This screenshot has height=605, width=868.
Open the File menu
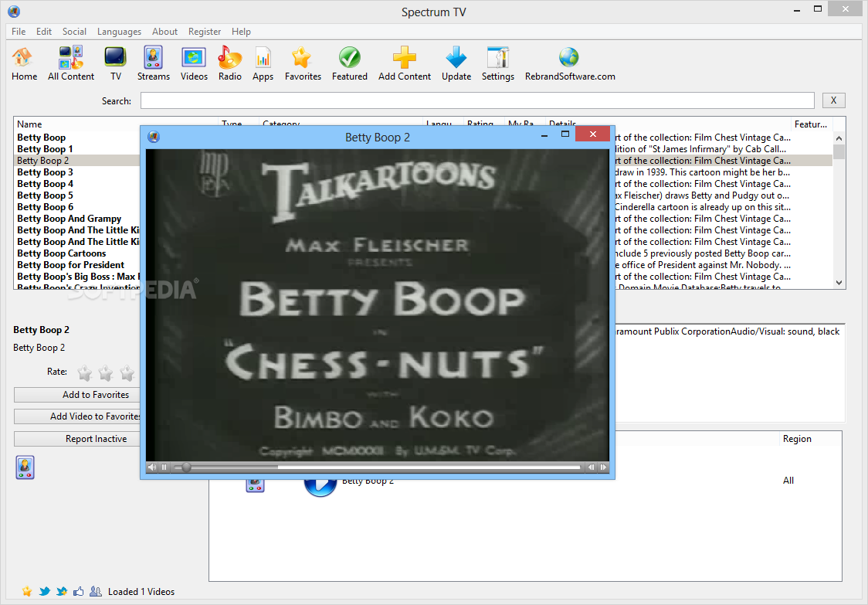19,32
